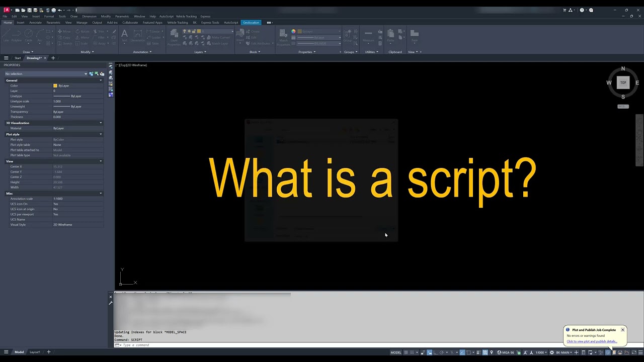The width and height of the screenshot is (644, 362).
Task: Expand the Layers panel dropdown
Action: [x=200, y=52]
